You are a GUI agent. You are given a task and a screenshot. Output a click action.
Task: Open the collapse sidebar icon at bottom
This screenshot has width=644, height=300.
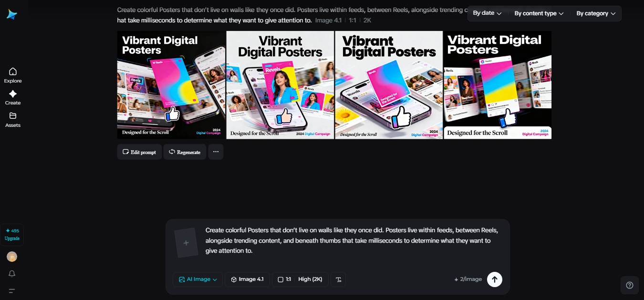(x=11, y=291)
